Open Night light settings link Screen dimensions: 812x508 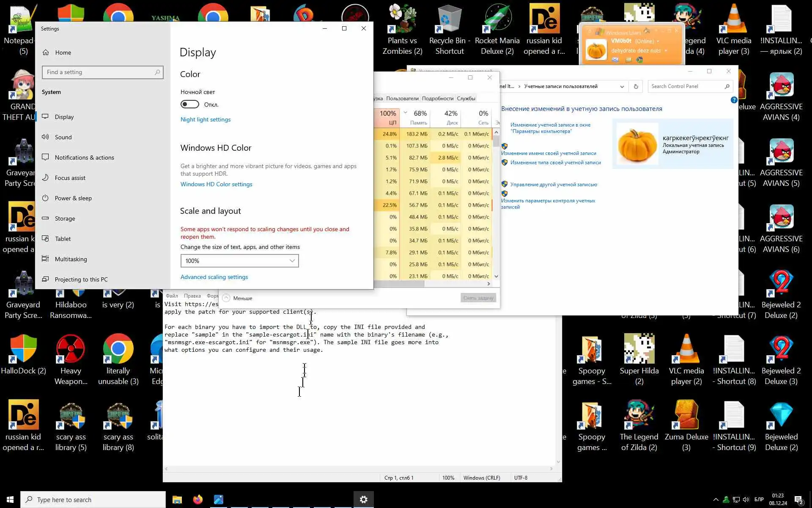(x=206, y=119)
